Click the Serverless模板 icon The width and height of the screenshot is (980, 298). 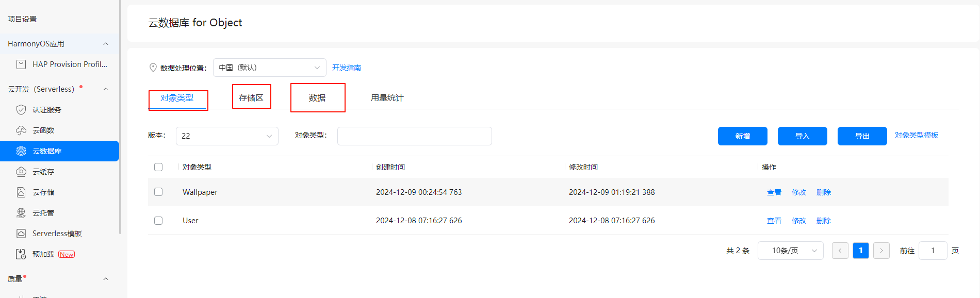coord(21,234)
